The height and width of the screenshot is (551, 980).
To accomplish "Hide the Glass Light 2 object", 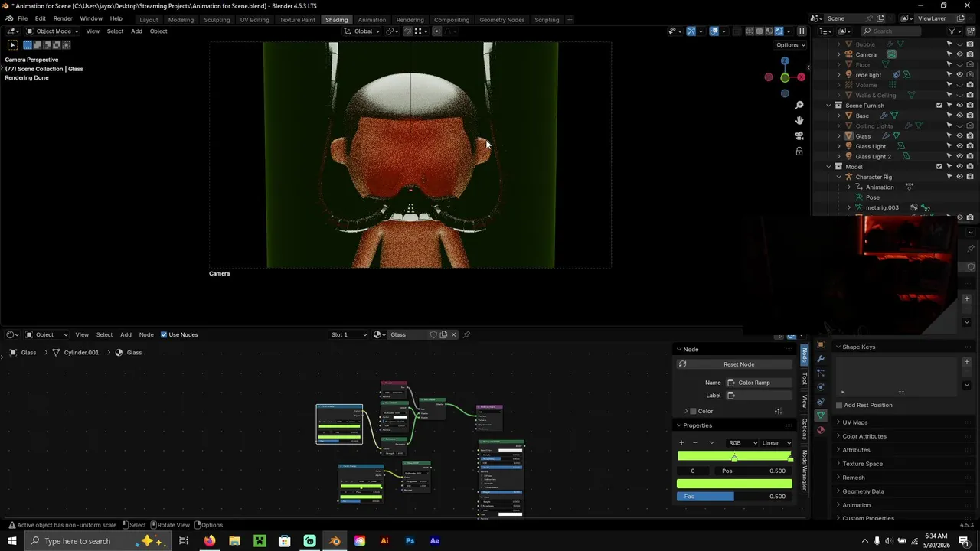I will click(x=959, y=156).
